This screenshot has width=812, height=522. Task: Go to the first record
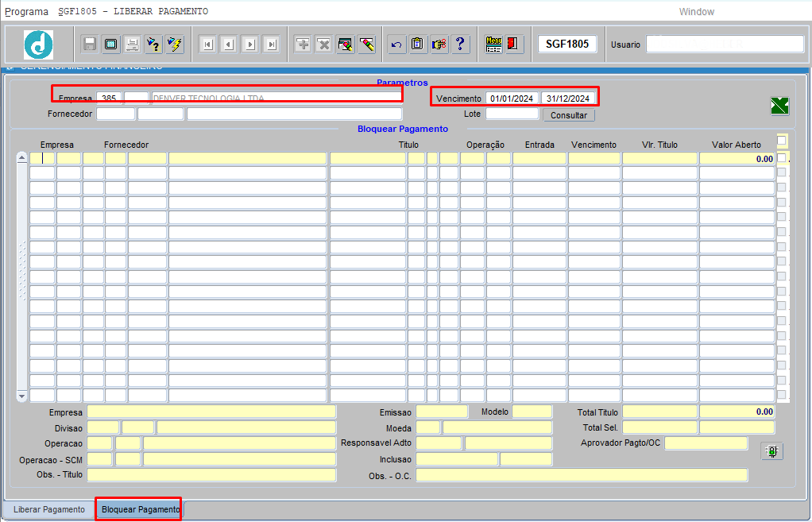tap(207, 44)
